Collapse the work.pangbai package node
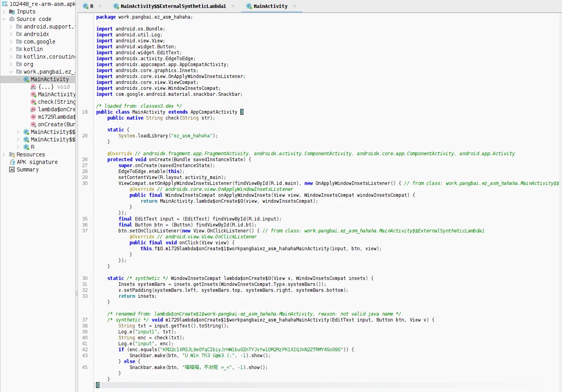The image size is (562, 392). 11,72
